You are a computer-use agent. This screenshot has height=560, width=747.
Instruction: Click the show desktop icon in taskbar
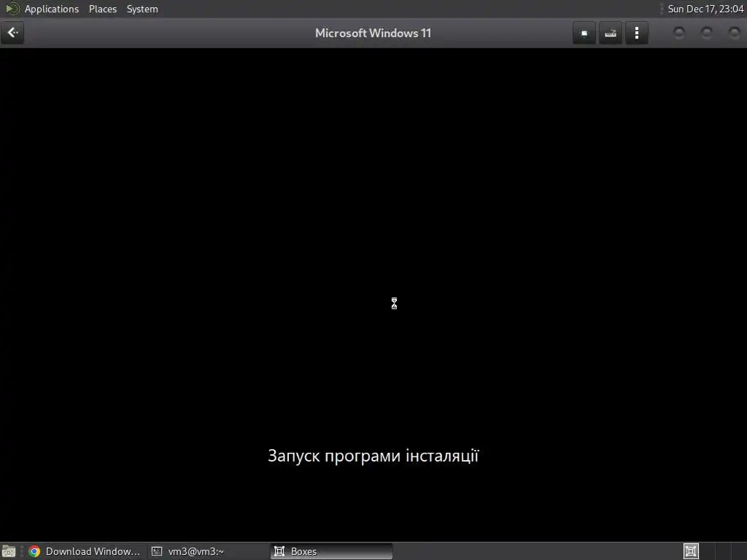coord(9,551)
